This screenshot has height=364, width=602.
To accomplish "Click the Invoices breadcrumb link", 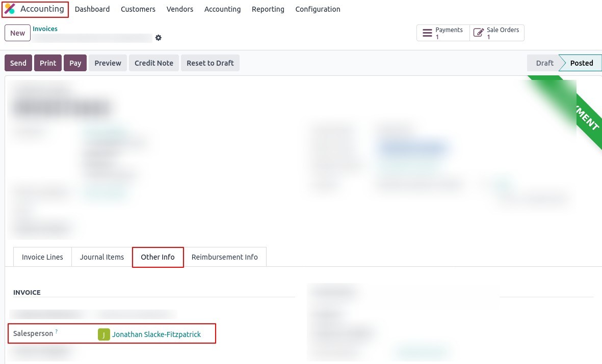I will (45, 29).
